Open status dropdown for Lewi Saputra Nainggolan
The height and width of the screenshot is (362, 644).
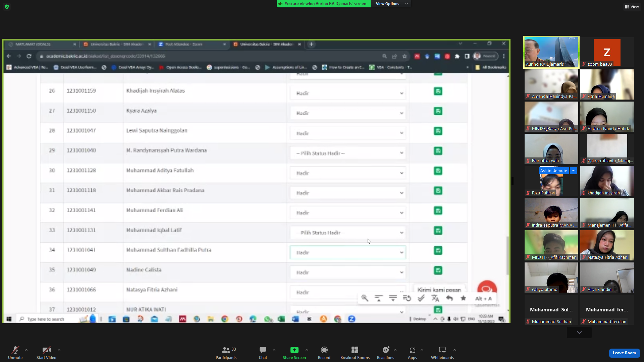[348, 133]
